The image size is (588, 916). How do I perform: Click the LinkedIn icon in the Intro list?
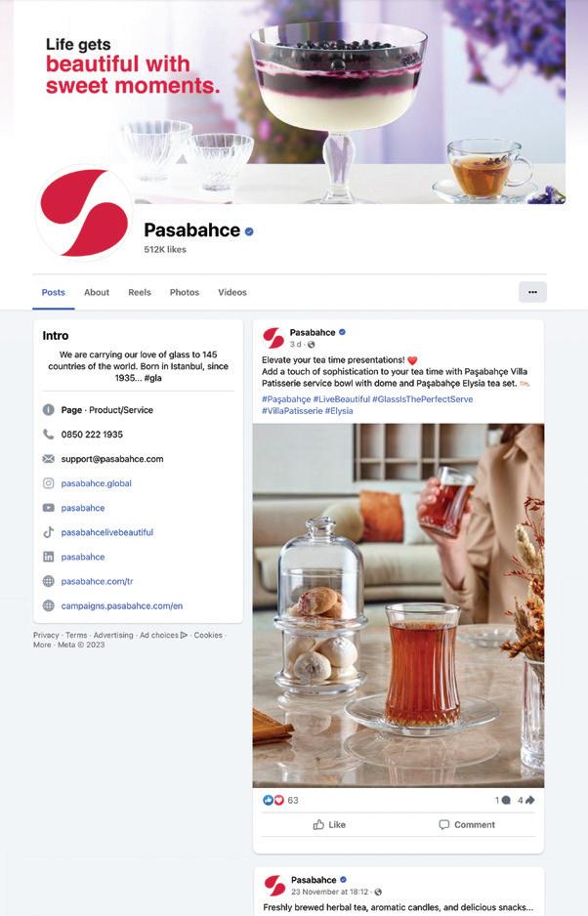pos(49,557)
